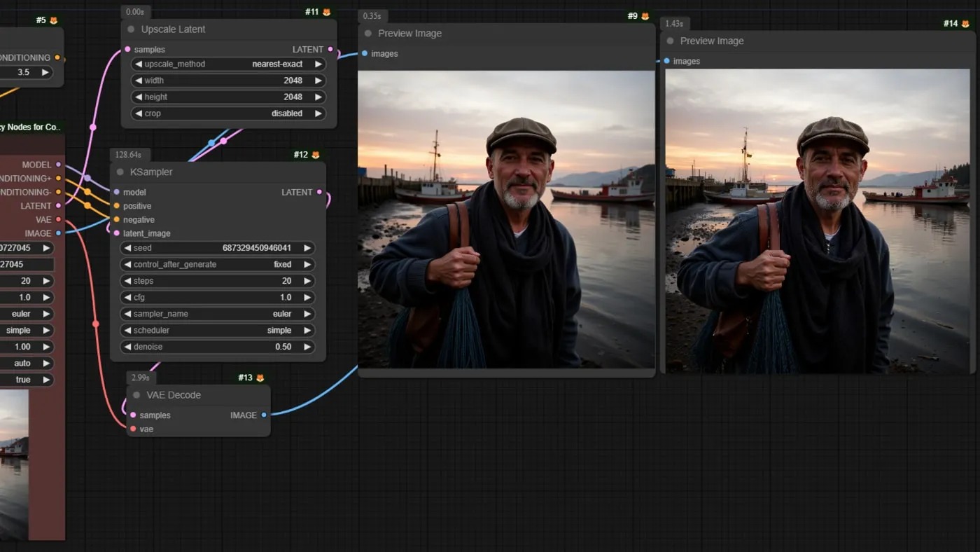This screenshot has height=552, width=980.
Task: Increase the KSampler steps value with right arrow
Action: [x=307, y=281]
